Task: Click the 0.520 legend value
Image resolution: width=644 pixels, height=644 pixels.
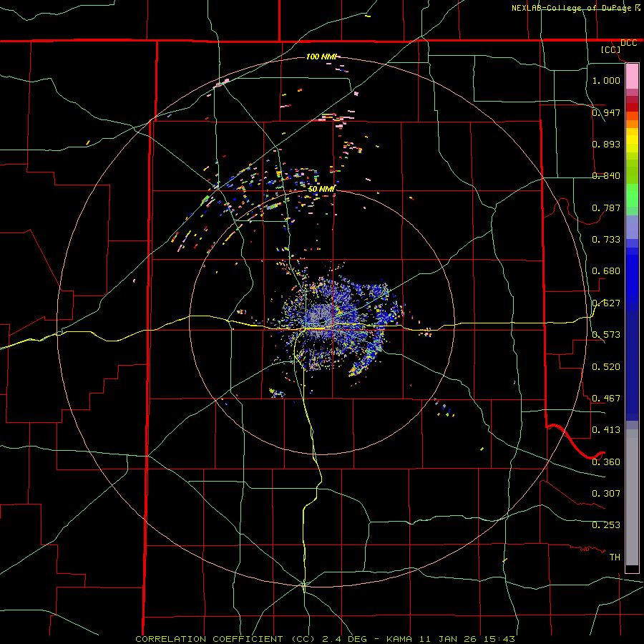Action: coord(606,367)
